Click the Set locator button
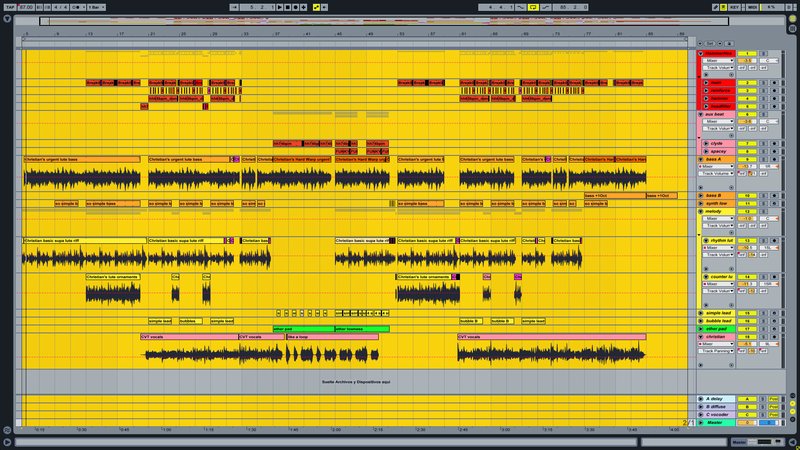 [x=710, y=44]
